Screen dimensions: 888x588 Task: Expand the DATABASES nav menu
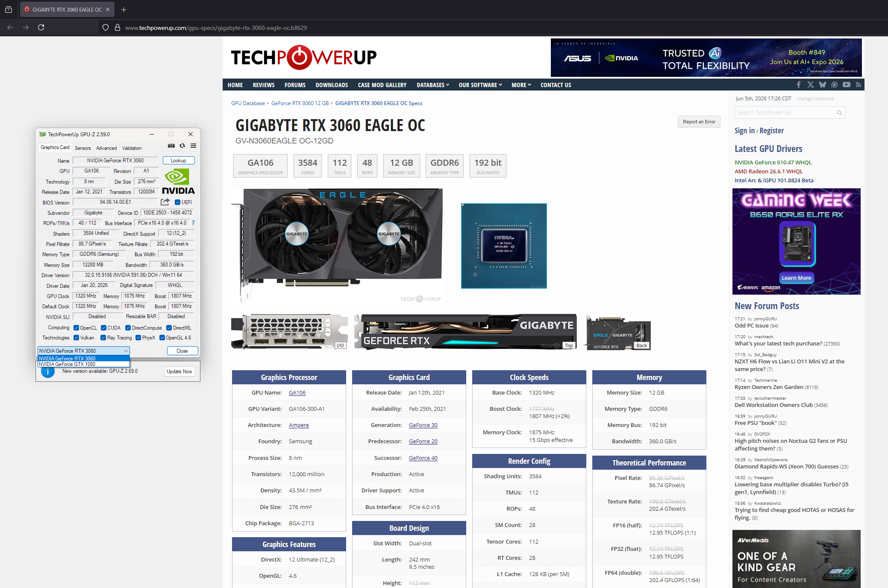[x=432, y=85]
